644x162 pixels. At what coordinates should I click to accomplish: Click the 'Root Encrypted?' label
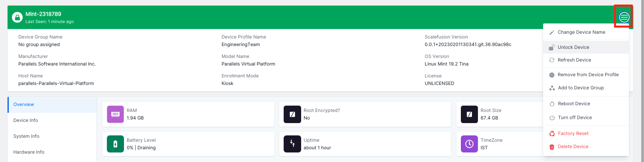pyautogui.click(x=322, y=110)
